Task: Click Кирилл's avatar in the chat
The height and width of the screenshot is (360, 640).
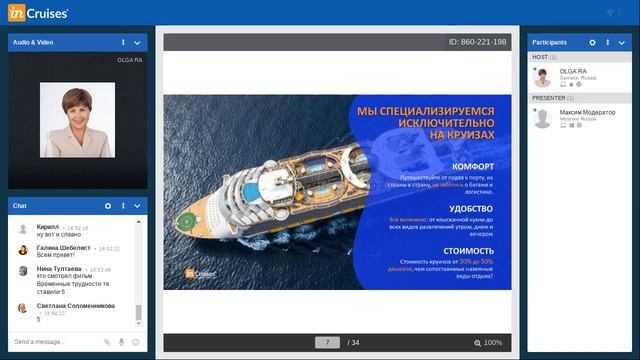Action: click(23, 229)
